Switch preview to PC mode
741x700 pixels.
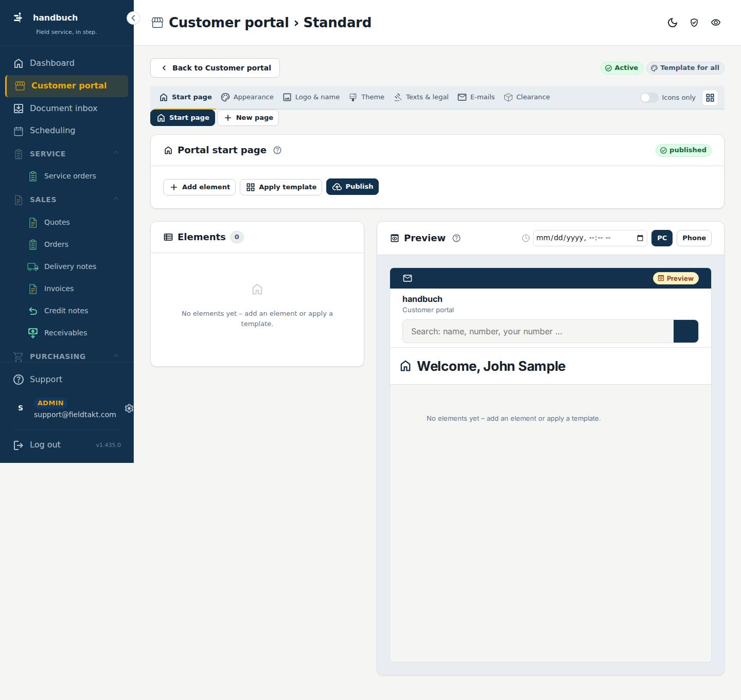coord(662,238)
